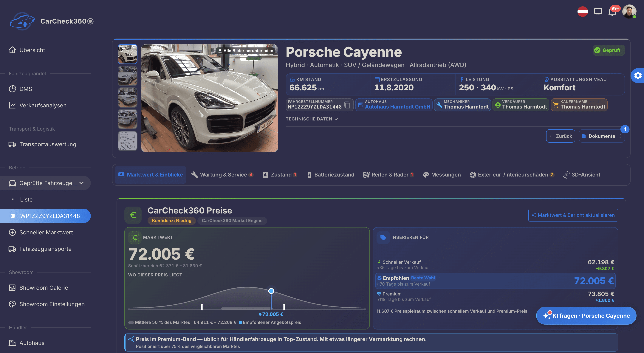Click the Mechaniker Thomas Harmtodt chip
The image size is (644, 353).
[462, 105]
